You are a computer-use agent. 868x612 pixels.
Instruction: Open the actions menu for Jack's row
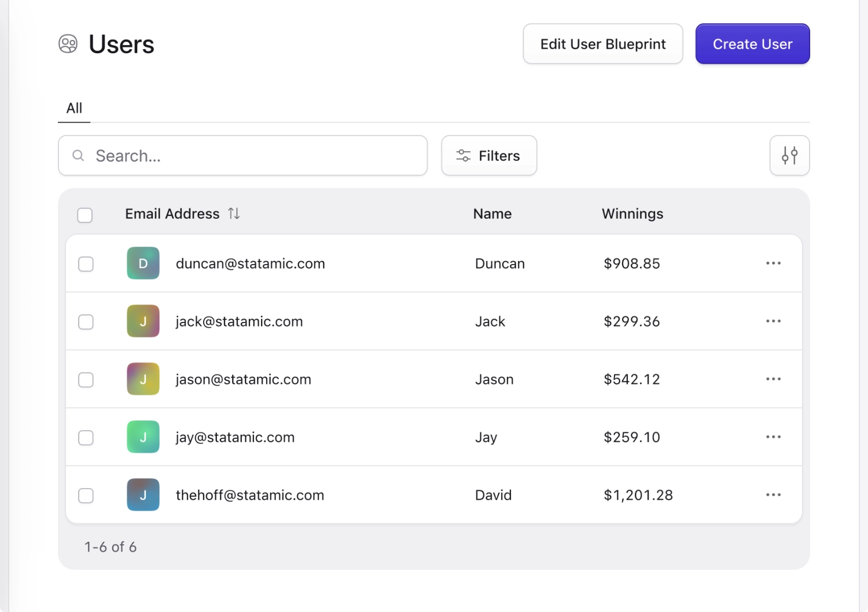773,321
